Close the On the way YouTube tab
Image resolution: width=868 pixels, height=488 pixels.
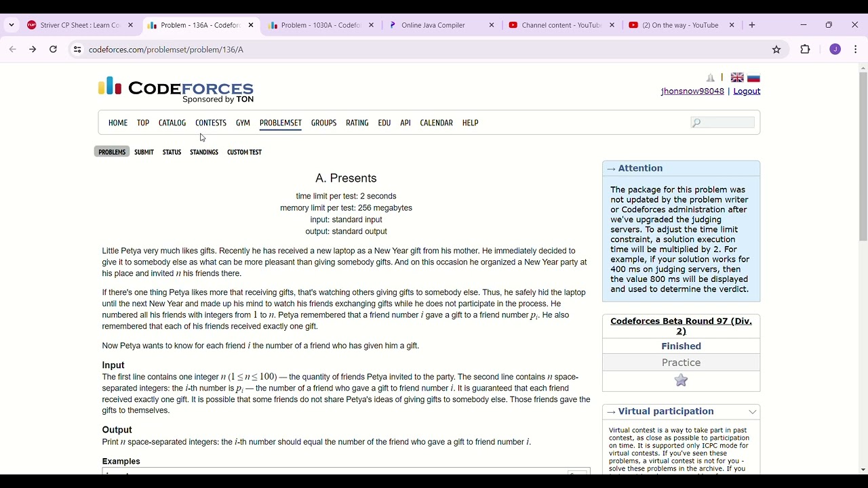(732, 25)
